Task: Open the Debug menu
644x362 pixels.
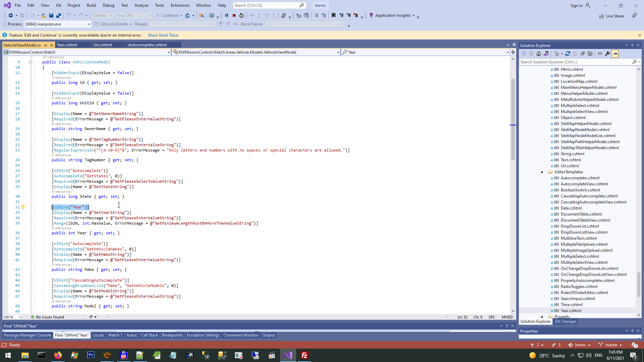Action: pyautogui.click(x=108, y=5)
